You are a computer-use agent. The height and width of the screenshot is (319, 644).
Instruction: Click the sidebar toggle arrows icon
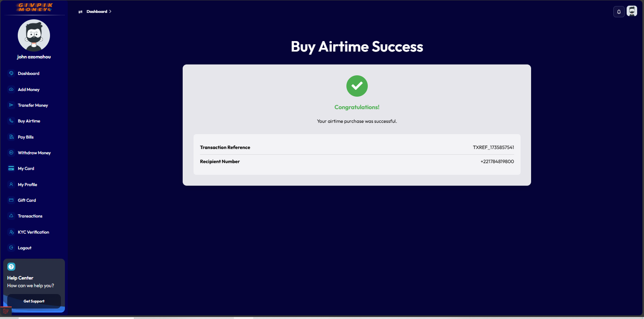click(x=80, y=12)
